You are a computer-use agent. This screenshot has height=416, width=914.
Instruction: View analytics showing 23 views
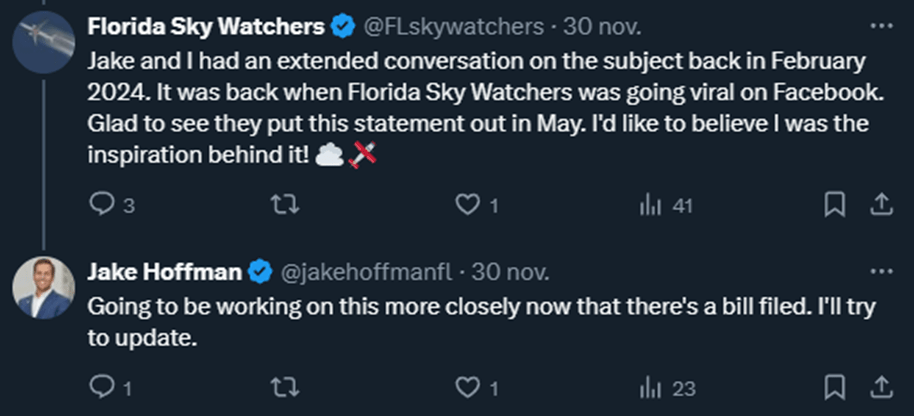(x=650, y=385)
